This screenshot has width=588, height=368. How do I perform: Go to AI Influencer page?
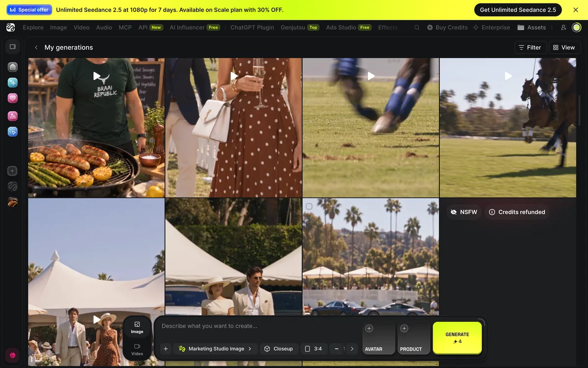click(x=195, y=27)
